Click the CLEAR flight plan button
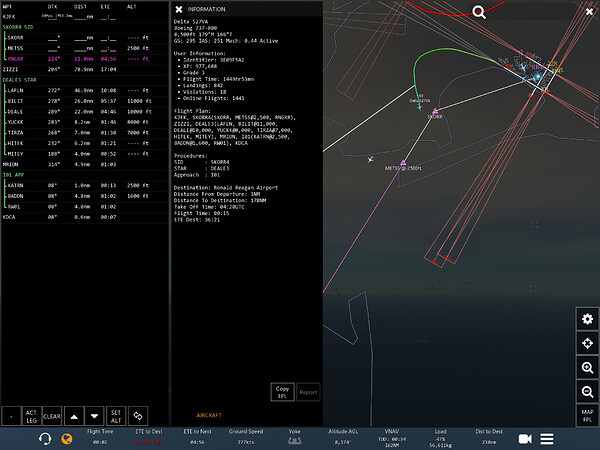The width and height of the screenshot is (600, 450). 52,416
